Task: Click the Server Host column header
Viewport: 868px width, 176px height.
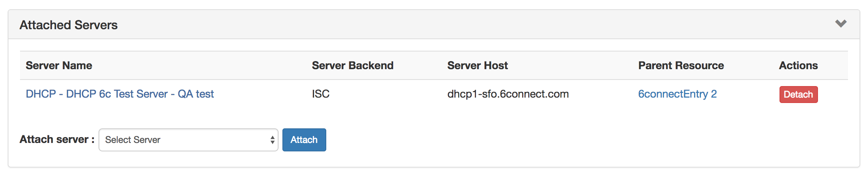Action: click(x=477, y=66)
